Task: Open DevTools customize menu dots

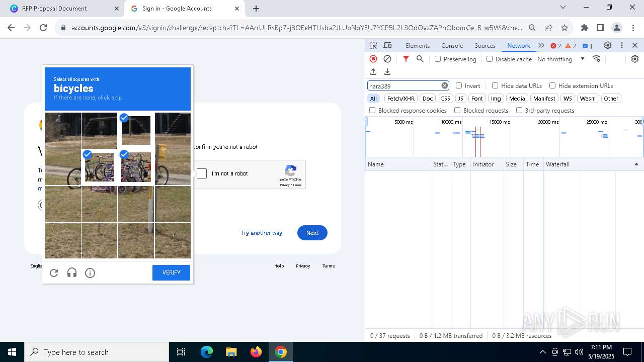Action: pos(622,45)
